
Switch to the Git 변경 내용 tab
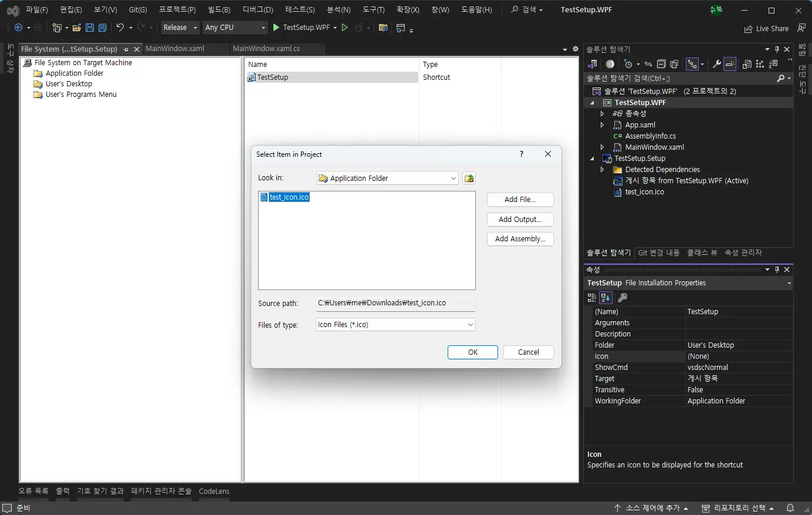[x=659, y=253]
